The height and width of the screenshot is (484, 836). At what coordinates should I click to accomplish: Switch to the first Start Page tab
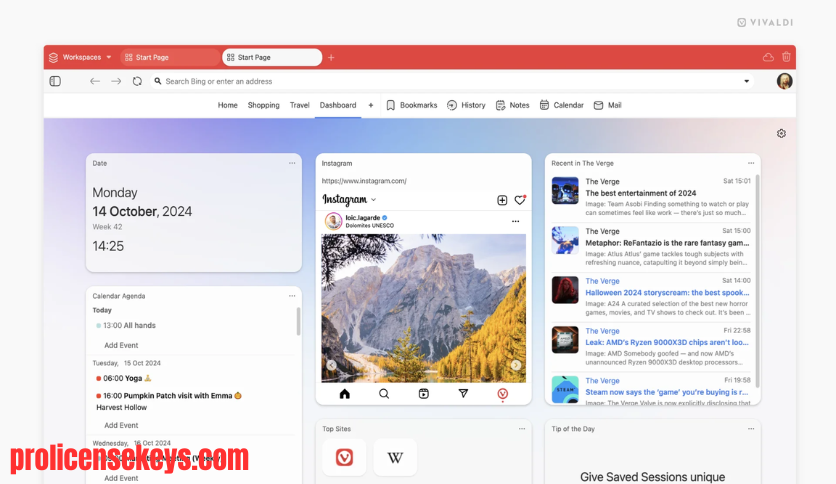[170, 57]
